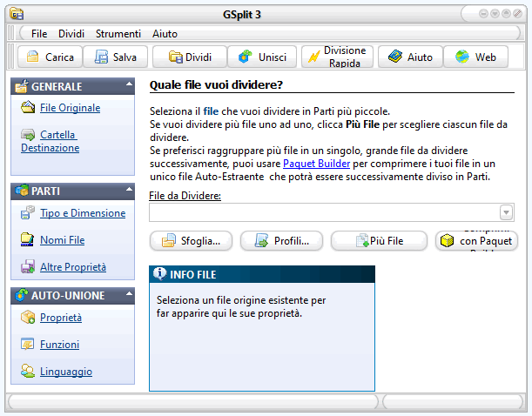Open Auto-Unione Proprietà page
The width and height of the screenshot is (532, 416).
coord(61,318)
